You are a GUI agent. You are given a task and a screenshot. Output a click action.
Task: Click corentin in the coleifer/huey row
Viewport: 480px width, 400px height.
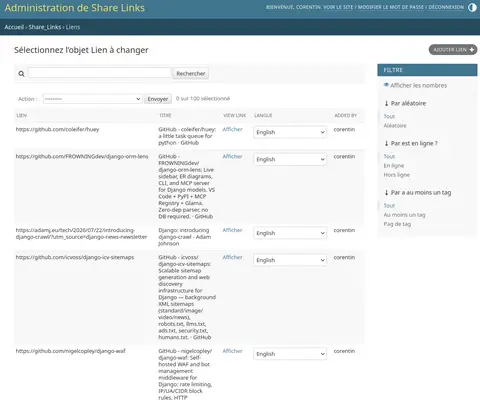point(344,129)
